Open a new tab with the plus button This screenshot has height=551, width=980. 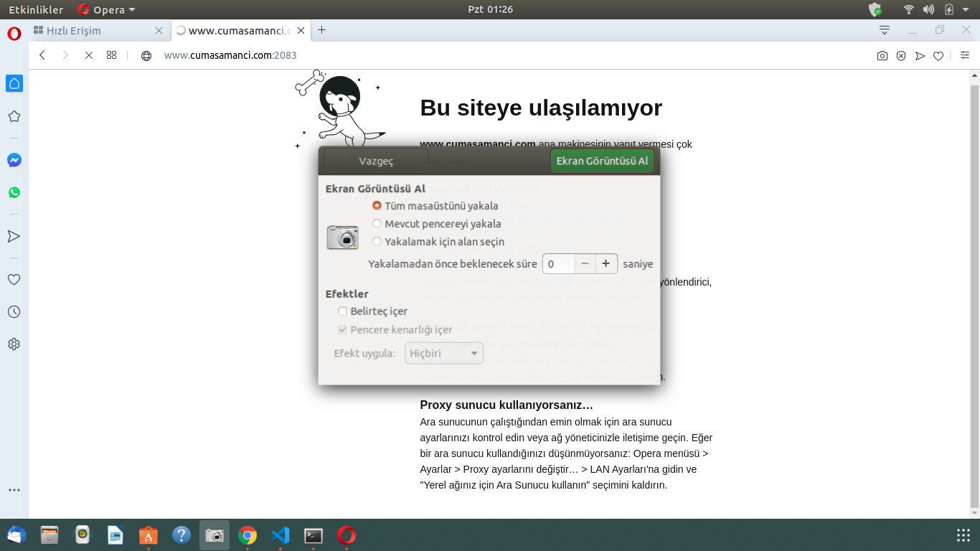click(321, 30)
